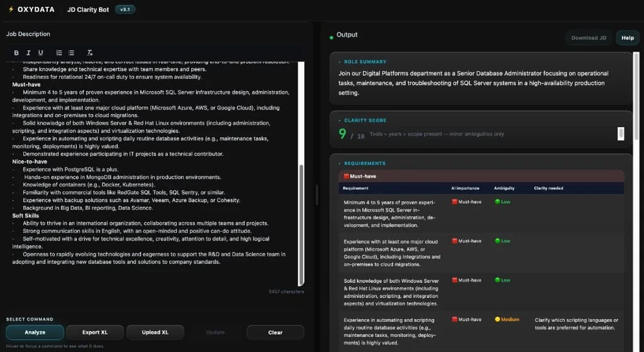
Task: Click the job description editor scrollbar
Action: pos(301,225)
